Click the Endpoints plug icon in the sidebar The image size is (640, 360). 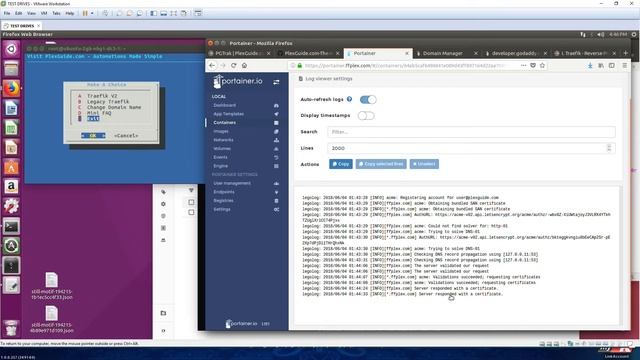click(x=276, y=192)
